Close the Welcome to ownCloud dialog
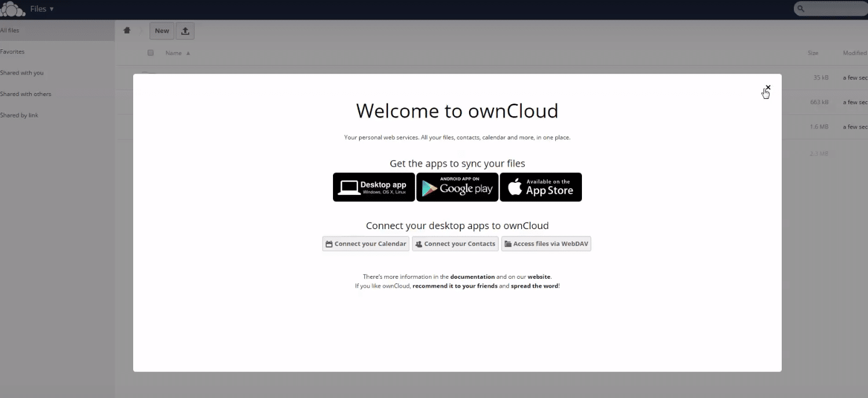Screen dimensions: 868x398 [x=768, y=87]
